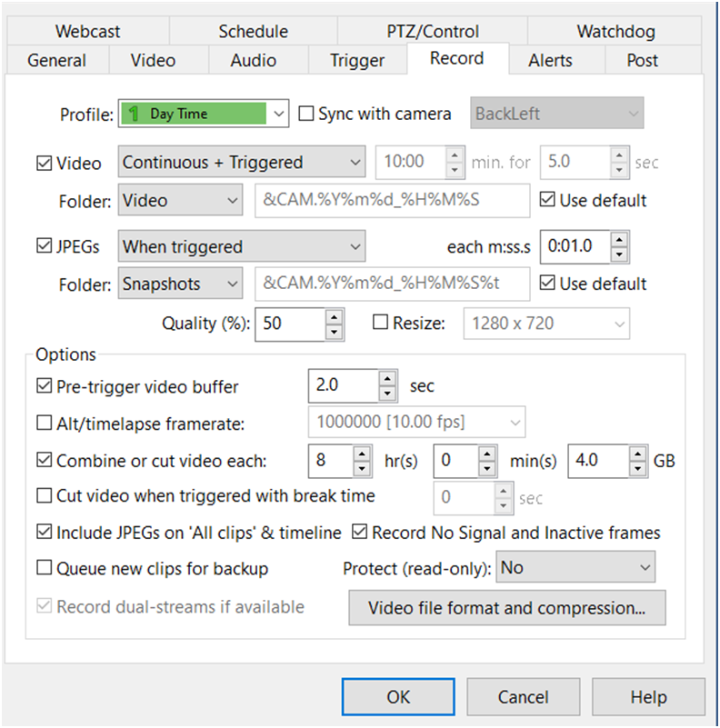
Task: Switch to the Trigger tab
Action: (x=357, y=61)
